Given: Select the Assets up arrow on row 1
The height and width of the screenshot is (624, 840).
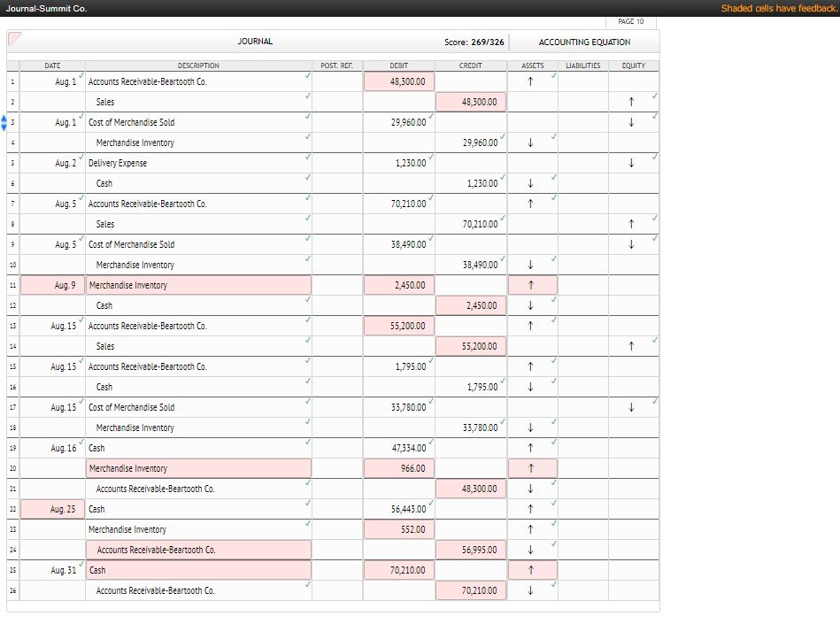Looking at the screenshot, I should (x=530, y=81).
